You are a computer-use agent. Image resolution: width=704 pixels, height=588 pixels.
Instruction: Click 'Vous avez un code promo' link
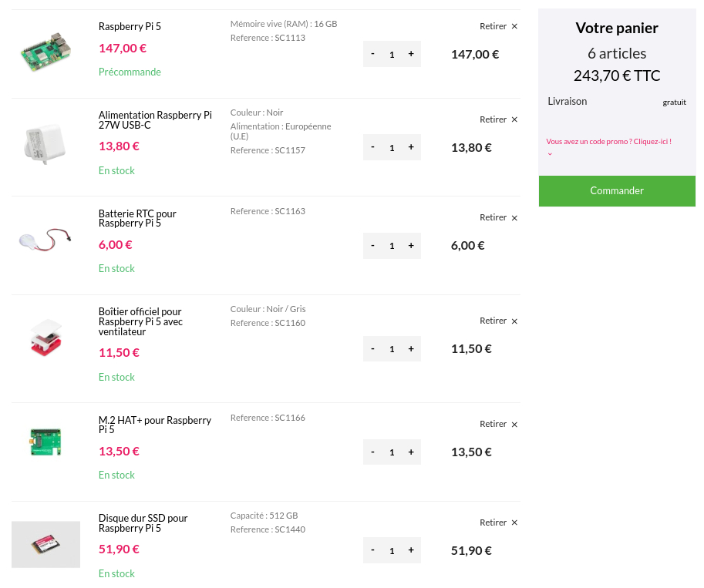[x=608, y=142]
